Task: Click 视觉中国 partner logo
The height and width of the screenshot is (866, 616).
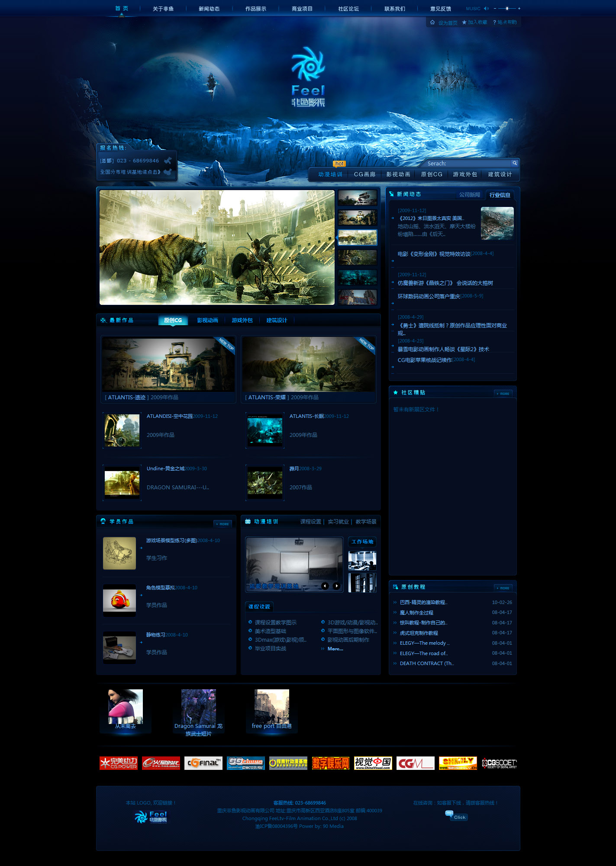Action: pyautogui.click(x=373, y=763)
